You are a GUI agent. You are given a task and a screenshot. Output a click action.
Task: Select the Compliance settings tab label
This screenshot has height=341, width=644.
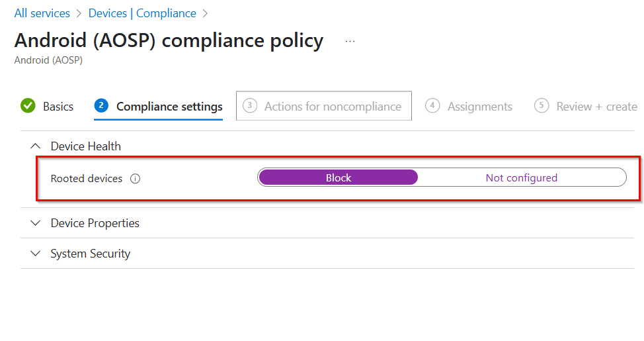[x=169, y=107]
